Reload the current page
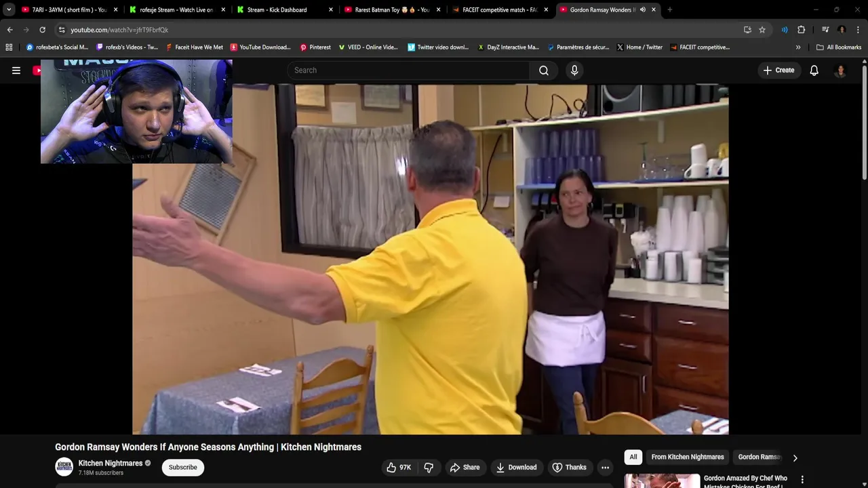Screen dimensions: 868x488 [x=42, y=30]
